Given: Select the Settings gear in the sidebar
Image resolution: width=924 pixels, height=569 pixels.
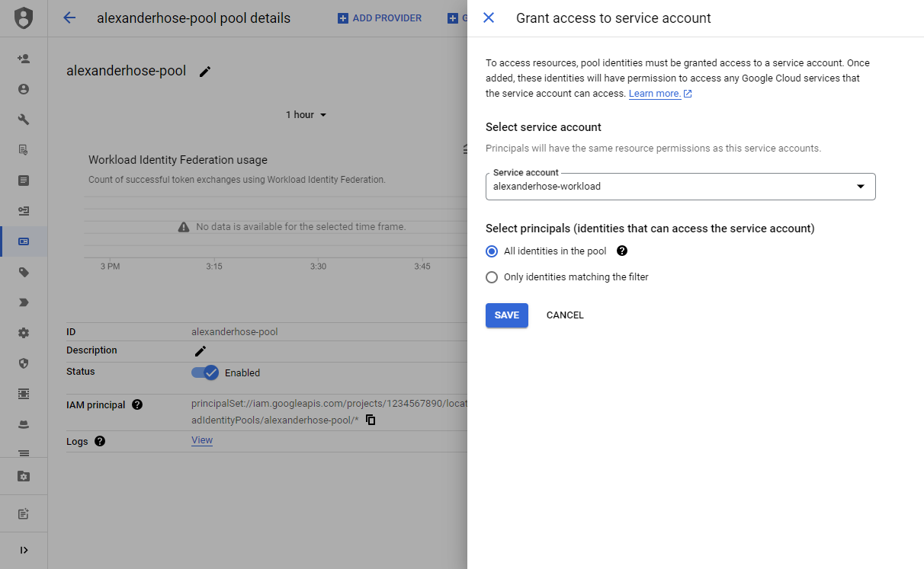Looking at the screenshot, I should point(23,332).
